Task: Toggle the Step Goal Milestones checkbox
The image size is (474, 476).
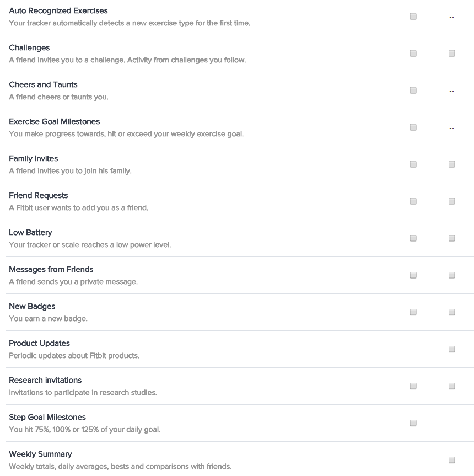Action: [413, 423]
